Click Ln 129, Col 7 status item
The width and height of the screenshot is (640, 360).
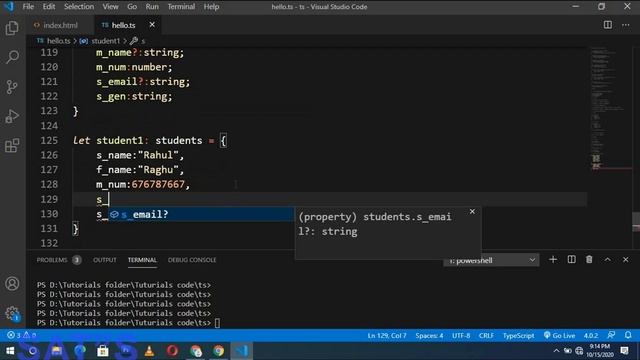[x=387, y=336]
